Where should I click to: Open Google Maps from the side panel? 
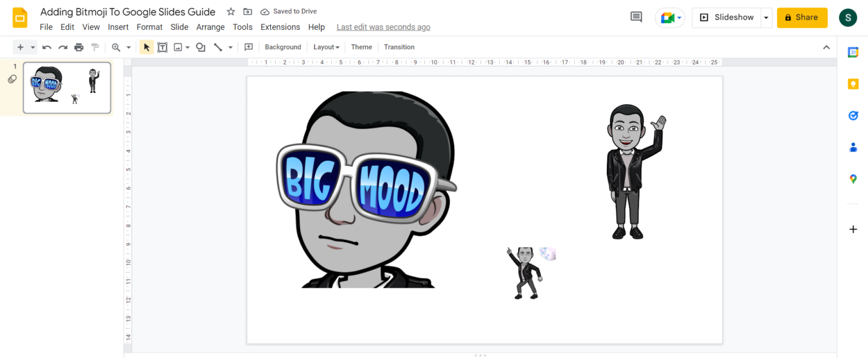tap(854, 179)
